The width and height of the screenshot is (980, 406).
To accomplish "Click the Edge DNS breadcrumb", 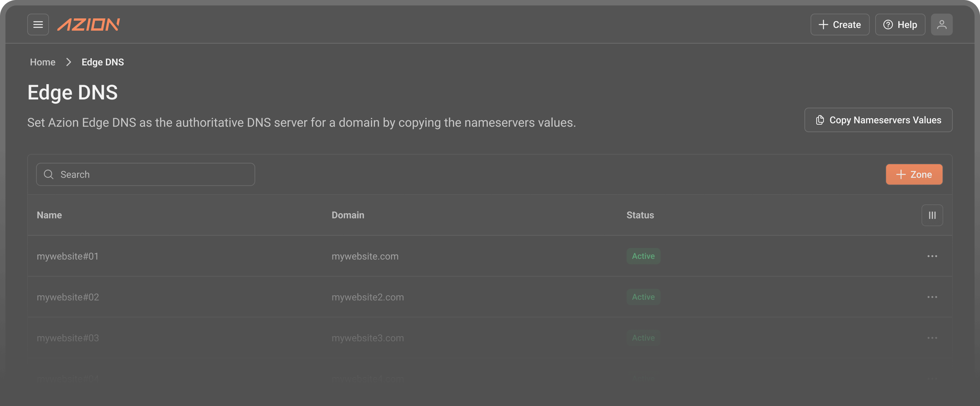I will pos(103,62).
